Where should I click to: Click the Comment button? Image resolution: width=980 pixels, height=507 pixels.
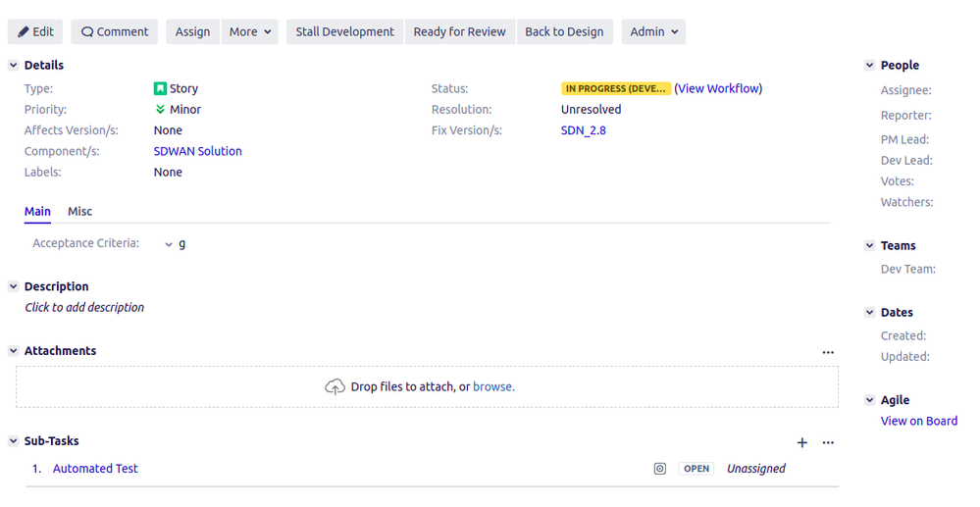[115, 32]
